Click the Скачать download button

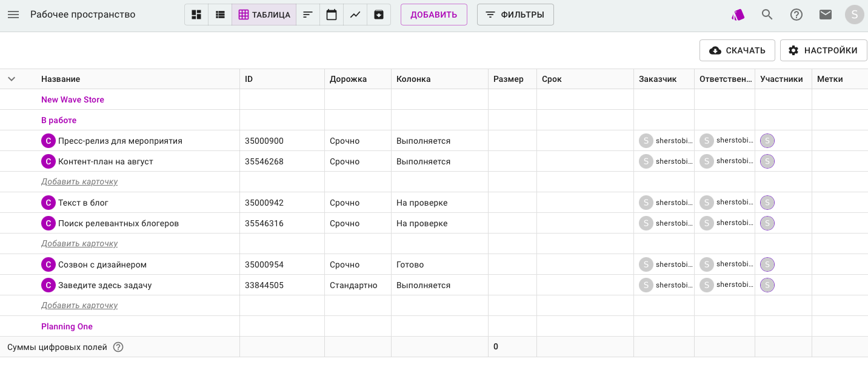[x=737, y=50]
